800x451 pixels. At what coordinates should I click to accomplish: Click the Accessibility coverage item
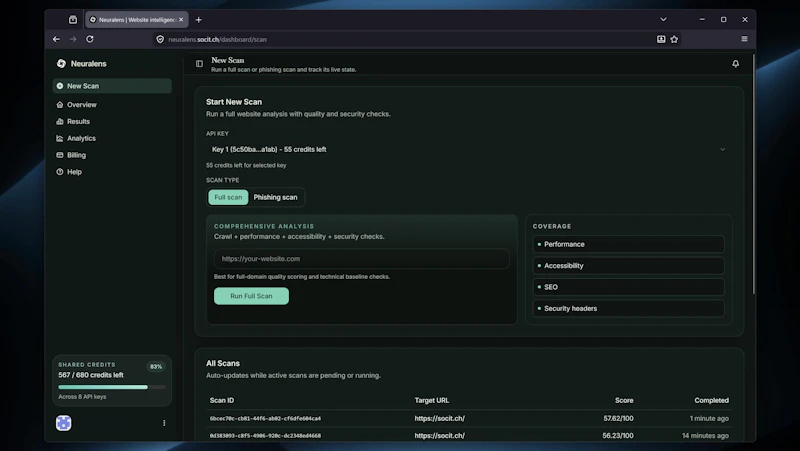pyautogui.click(x=628, y=266)
